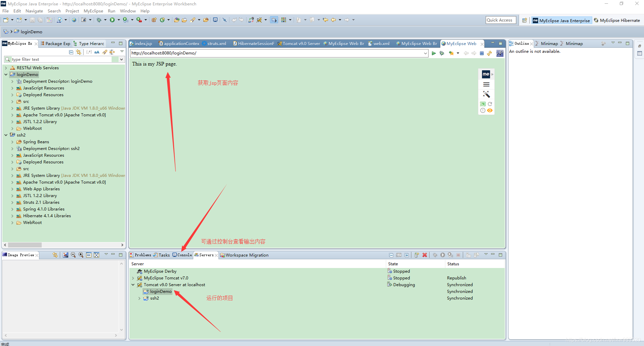The image size is (644, 346).
Task: Click the camera capture icon in toolbar
Action: [84, 20]
